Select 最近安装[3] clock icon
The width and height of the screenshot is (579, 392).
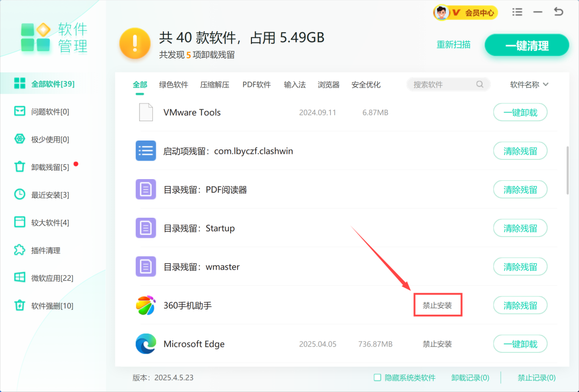point(20,194)
